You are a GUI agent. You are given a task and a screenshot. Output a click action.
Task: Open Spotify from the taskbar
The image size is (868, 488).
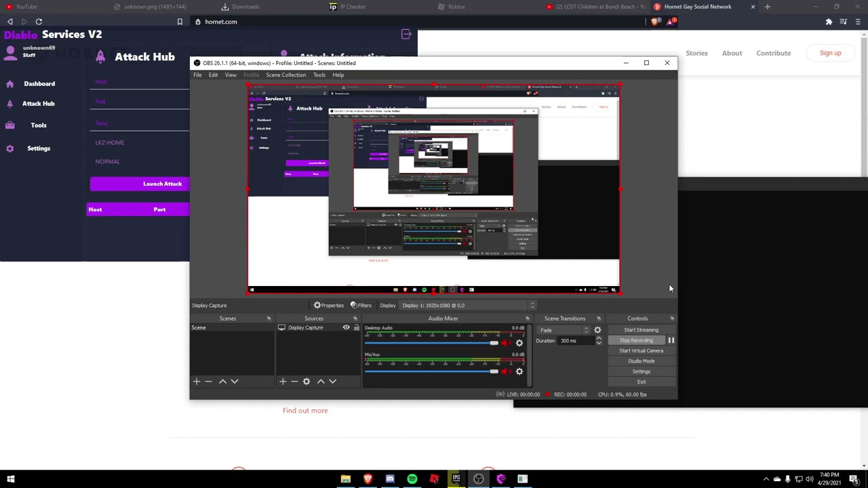(x=412, y=479)
